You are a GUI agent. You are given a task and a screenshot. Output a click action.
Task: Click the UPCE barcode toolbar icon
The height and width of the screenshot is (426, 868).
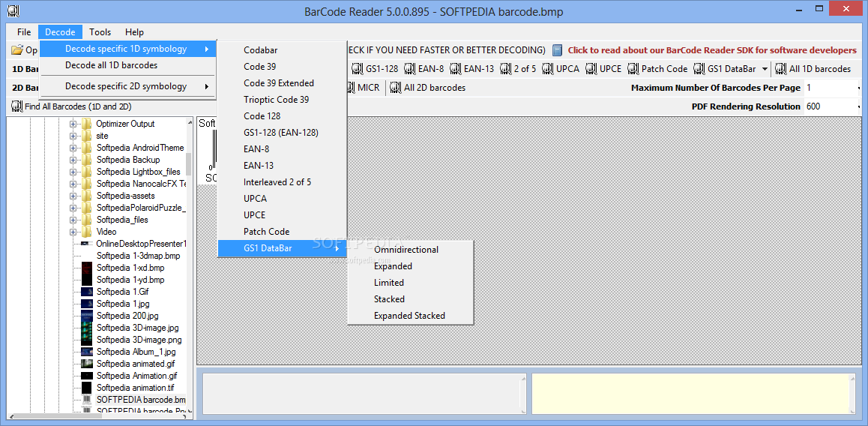pyautogui.click(x=591, y=69)
